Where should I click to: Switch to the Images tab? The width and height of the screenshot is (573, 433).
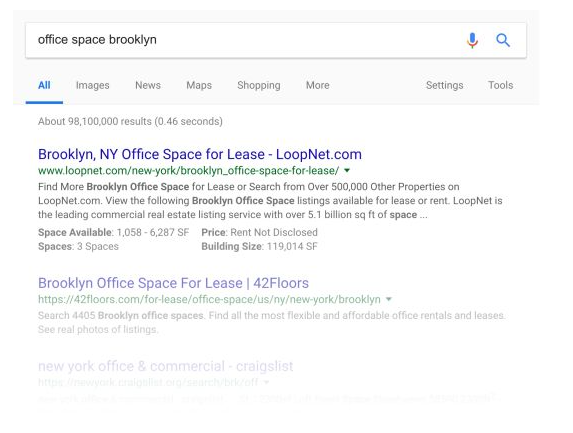(x=92, y=85)
